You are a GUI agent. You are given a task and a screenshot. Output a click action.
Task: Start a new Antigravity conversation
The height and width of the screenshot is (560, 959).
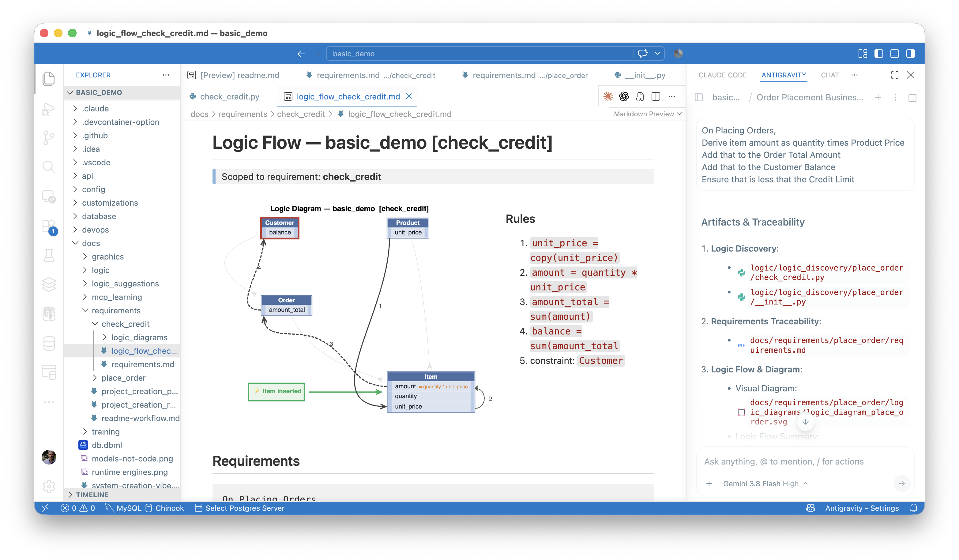[878, 97]
